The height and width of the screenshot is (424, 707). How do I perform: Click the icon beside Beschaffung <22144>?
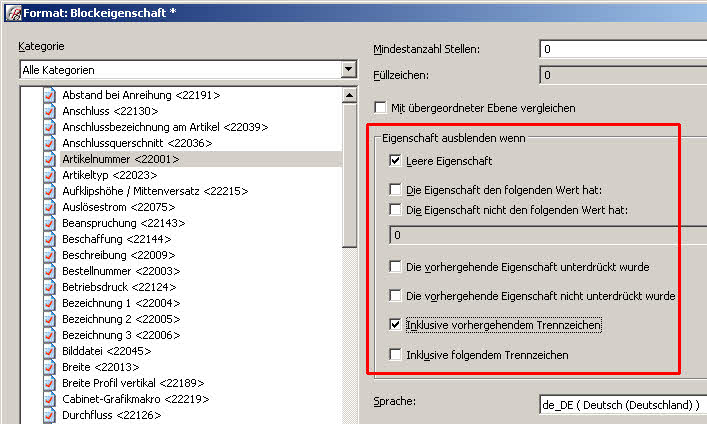50,239
